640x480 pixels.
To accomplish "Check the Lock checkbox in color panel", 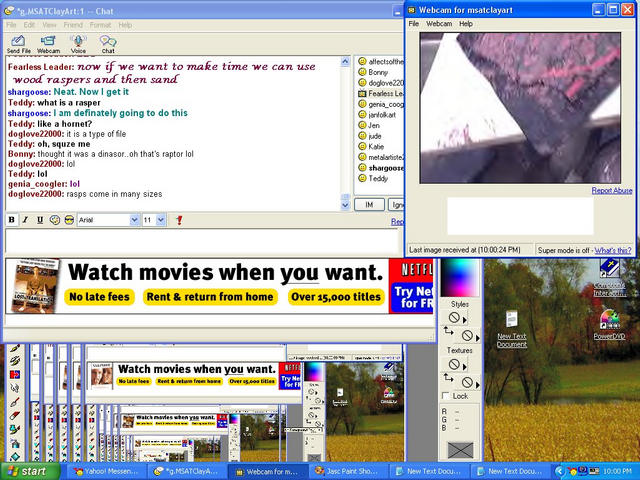I will (446, 396).
